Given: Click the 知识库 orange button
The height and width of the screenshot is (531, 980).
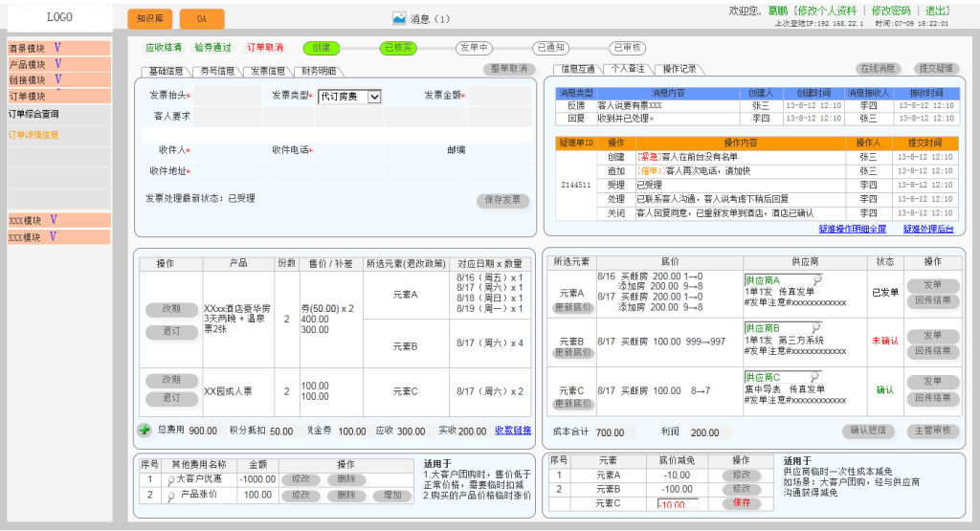Looking at the screenshot, I should [x=150, y=18].
